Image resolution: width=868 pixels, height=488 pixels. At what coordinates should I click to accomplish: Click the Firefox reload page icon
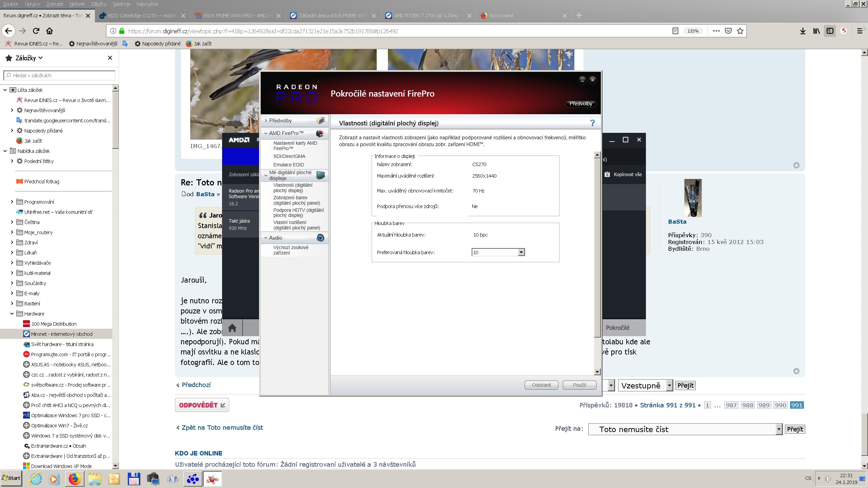36,31
